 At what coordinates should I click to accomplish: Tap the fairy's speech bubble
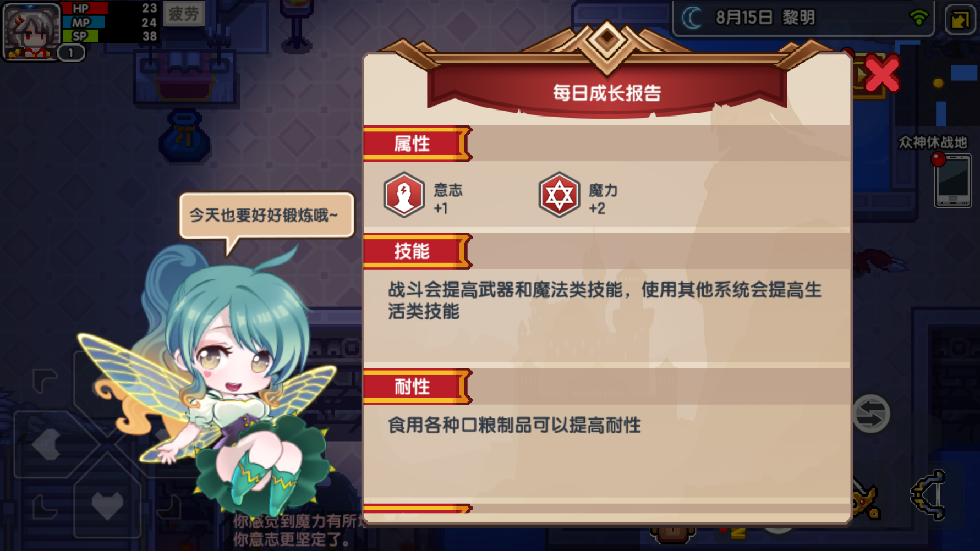pos(266,216)
